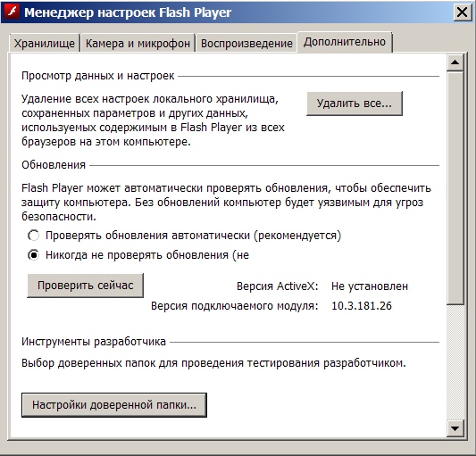Click the scrollbar down arrow
The width and height of the screenshot is (476, 456).
[x=455, y=428]
